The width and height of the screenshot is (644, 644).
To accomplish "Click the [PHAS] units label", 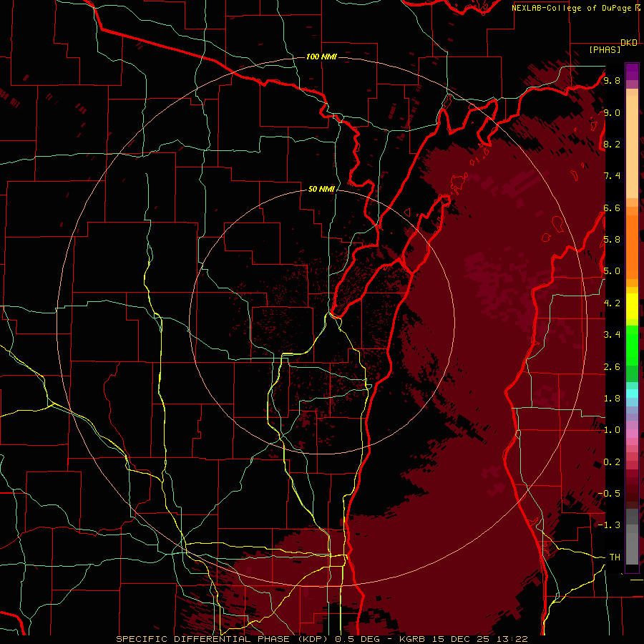I will 605,49.
